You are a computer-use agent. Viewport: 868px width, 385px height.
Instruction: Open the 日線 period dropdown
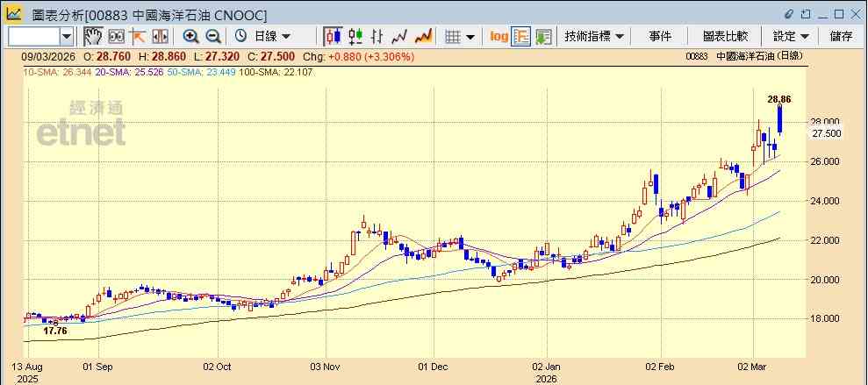(271, 37)
